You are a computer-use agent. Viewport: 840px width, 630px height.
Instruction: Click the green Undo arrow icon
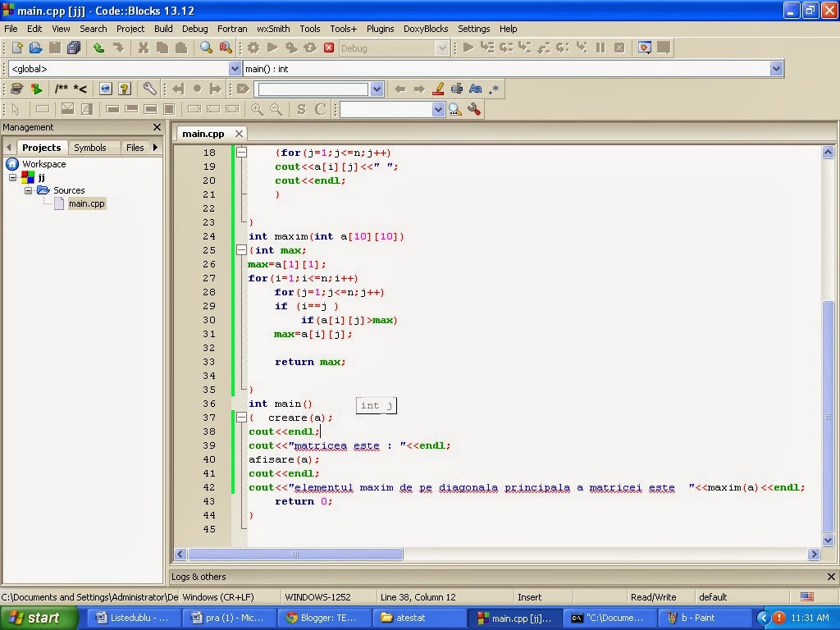coord(98,48)
